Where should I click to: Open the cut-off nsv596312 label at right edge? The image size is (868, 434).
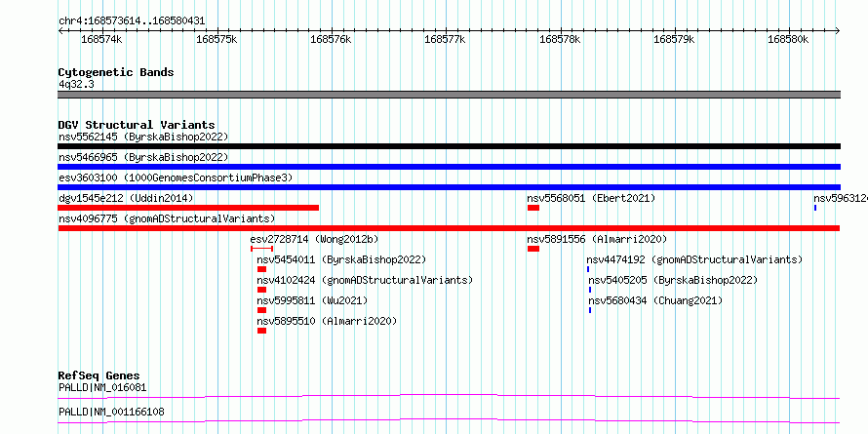point(841,198)
